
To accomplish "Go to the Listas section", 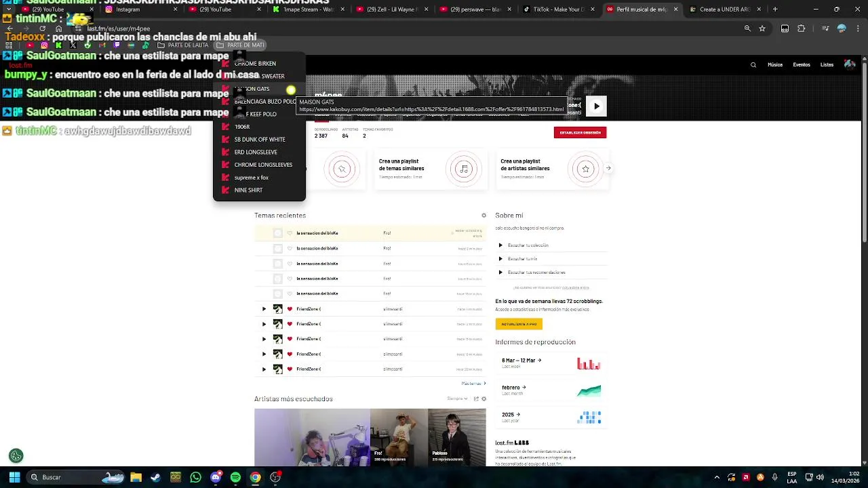I will click(827, 65).
